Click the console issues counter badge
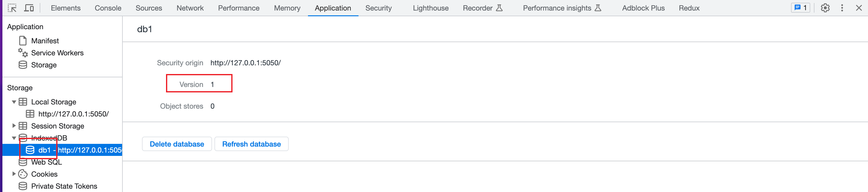The height and width of the screenshot is (192, 868). click(801, 8)
